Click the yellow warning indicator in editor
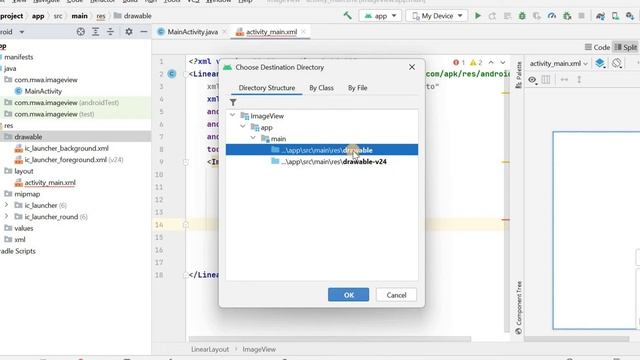 [476, 62]
